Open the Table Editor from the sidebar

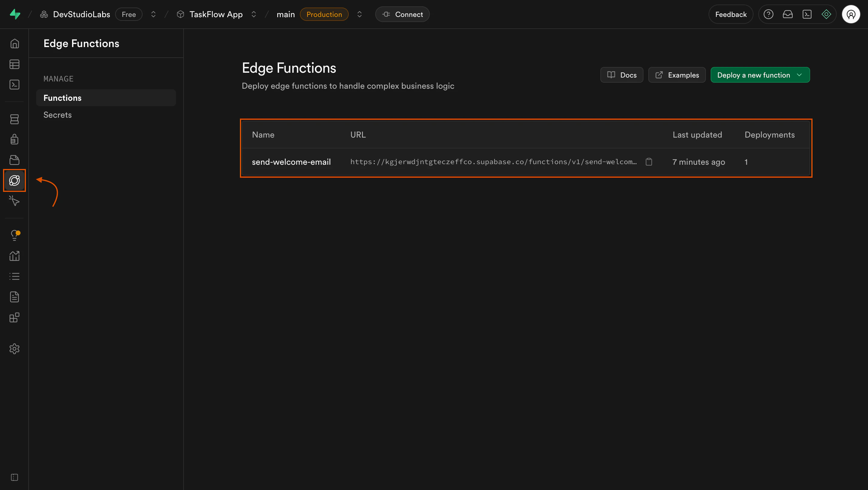(x=14, y=64)
